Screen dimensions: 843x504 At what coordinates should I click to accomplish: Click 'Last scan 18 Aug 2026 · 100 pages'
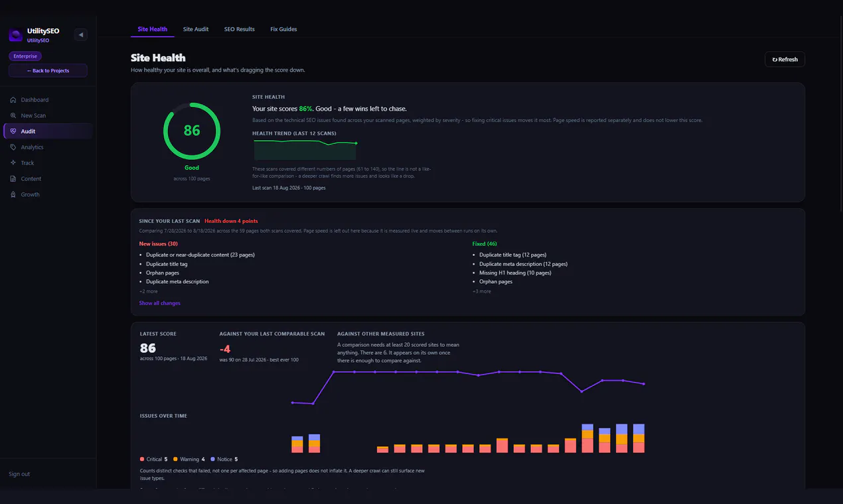pos(289,188)
